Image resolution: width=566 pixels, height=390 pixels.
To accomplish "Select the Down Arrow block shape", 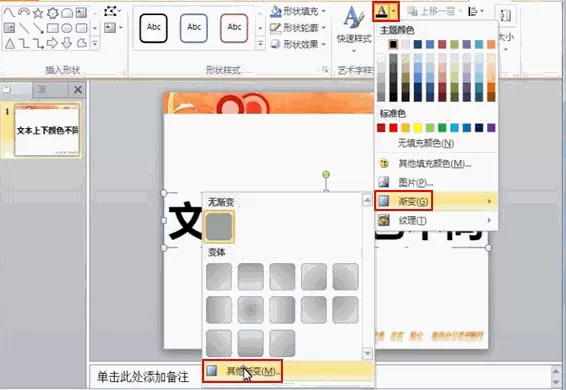I will tap(67, 43).
